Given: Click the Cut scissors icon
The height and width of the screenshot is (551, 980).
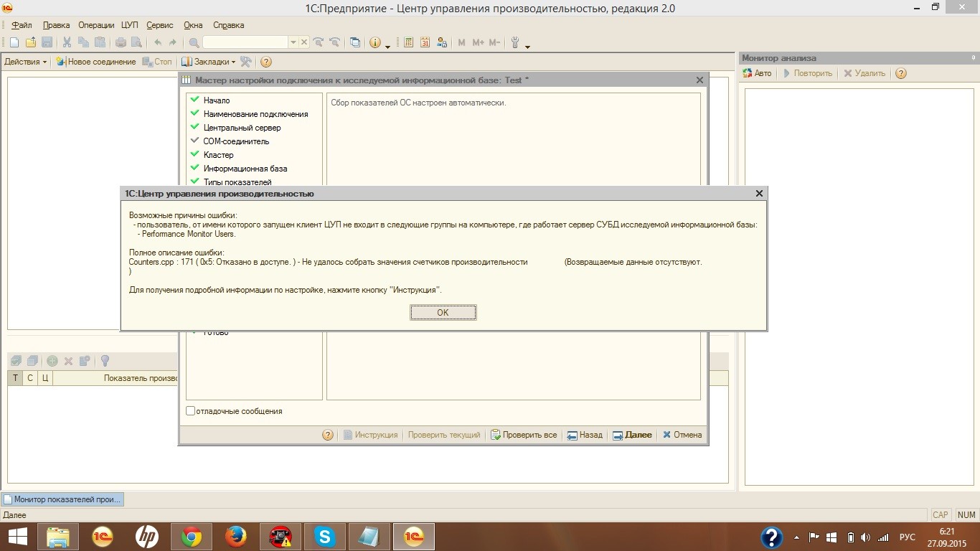Looking at the screenshot, I should point(67,42).
